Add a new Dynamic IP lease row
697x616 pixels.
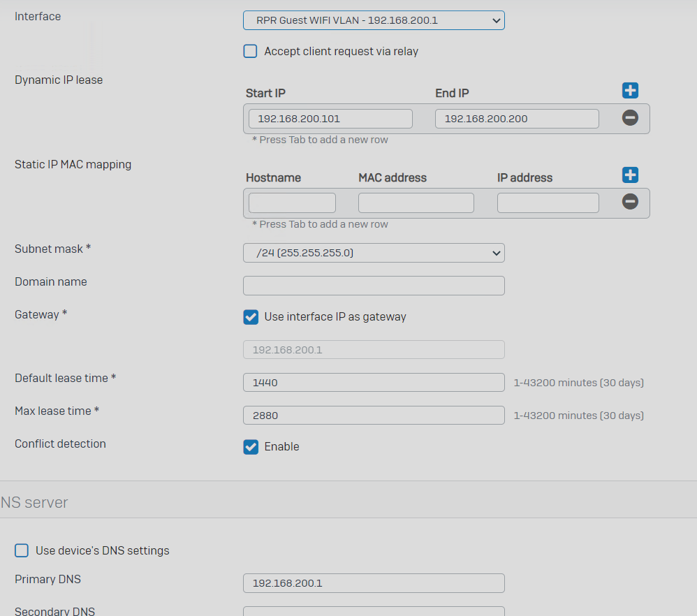coord(630,91)
